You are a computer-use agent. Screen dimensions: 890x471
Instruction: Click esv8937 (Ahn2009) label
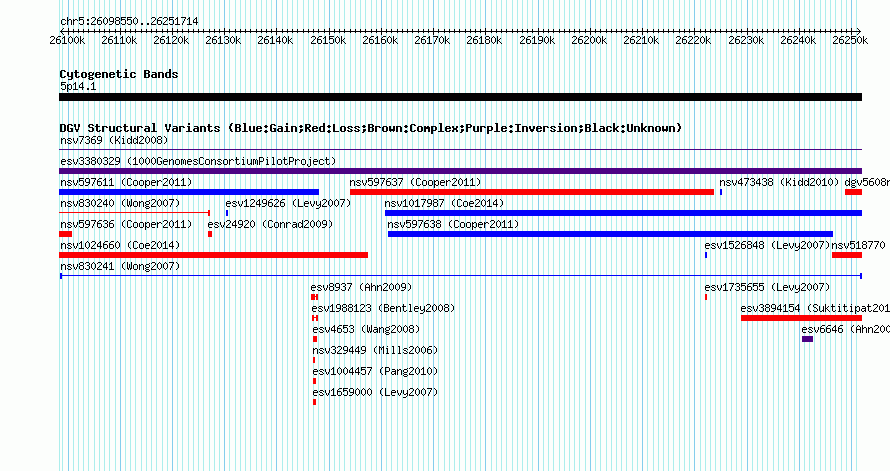[361, 287]
